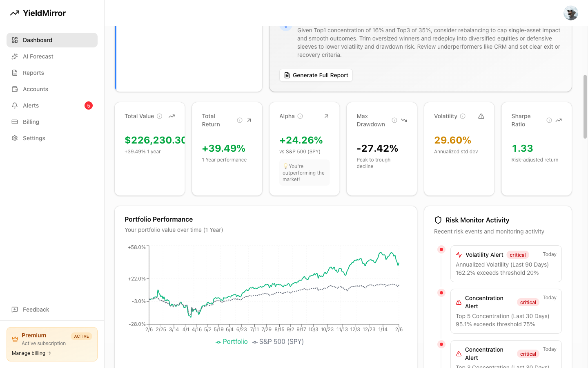This screenshot has height=368, width=588.
Task: Click Total Return info icon
Action: tap(240, 120)
